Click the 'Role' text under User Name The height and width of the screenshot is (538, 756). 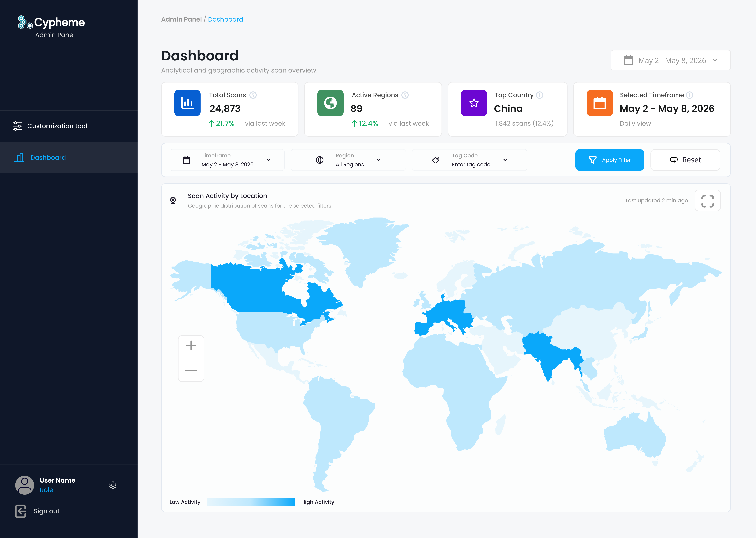[46, 490]
